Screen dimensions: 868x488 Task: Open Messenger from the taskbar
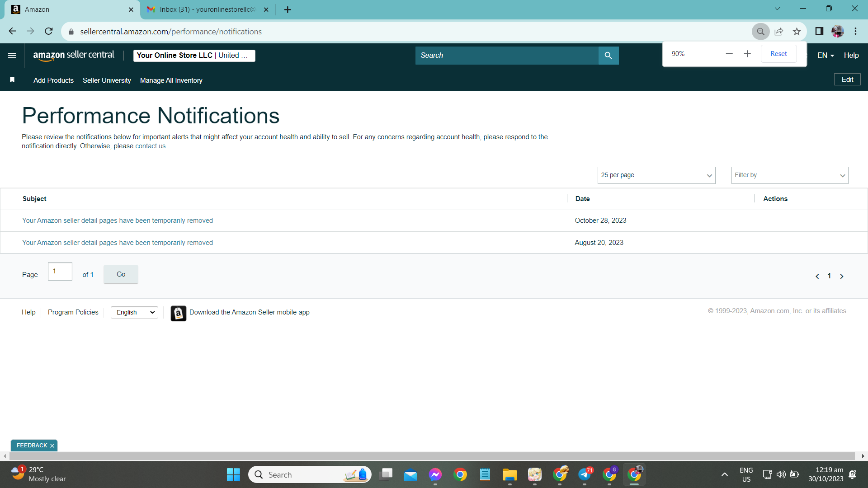pyautogui.click(x=435, y=474)
